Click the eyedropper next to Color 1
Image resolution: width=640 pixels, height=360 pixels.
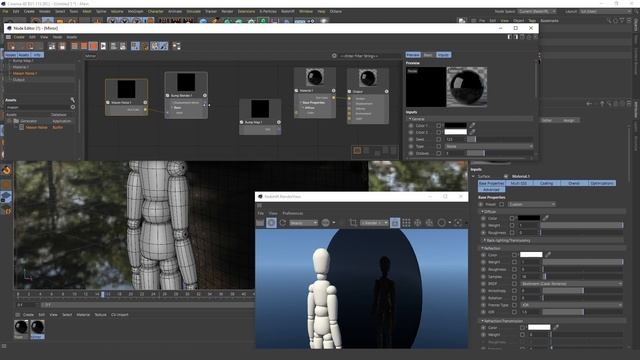pos(472,125)
